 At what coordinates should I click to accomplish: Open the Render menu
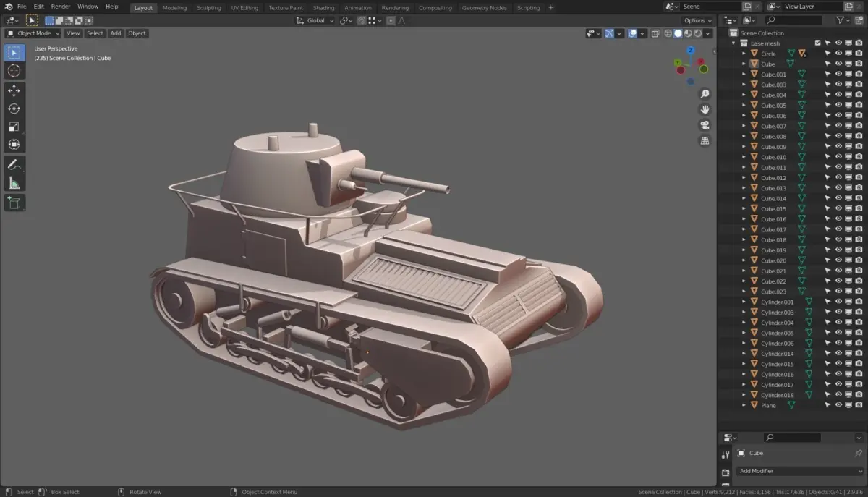(61, 7)
